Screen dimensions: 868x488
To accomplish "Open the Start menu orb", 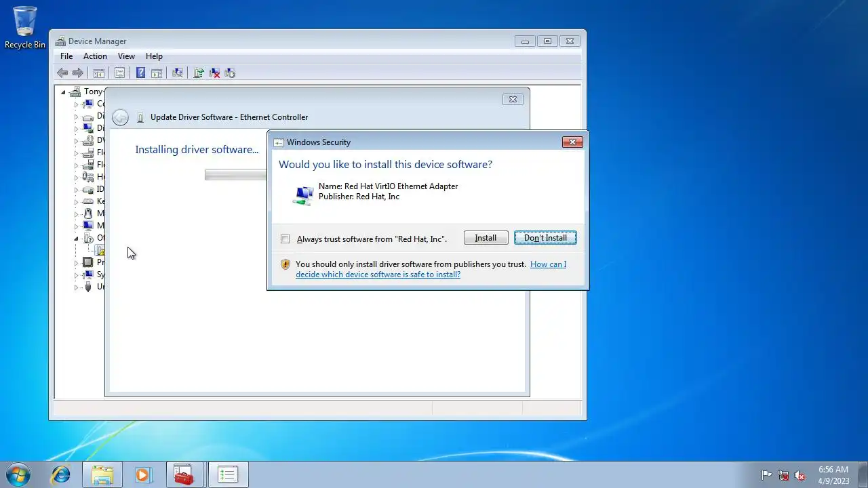I will click(x=18, y=474).
